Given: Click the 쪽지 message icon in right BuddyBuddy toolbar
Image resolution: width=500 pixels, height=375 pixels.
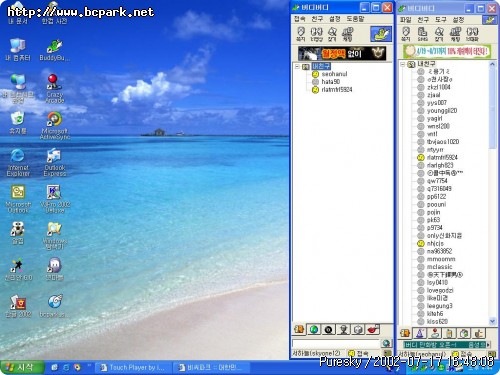Looking at the screenshot, I should [x=406, y=34].
